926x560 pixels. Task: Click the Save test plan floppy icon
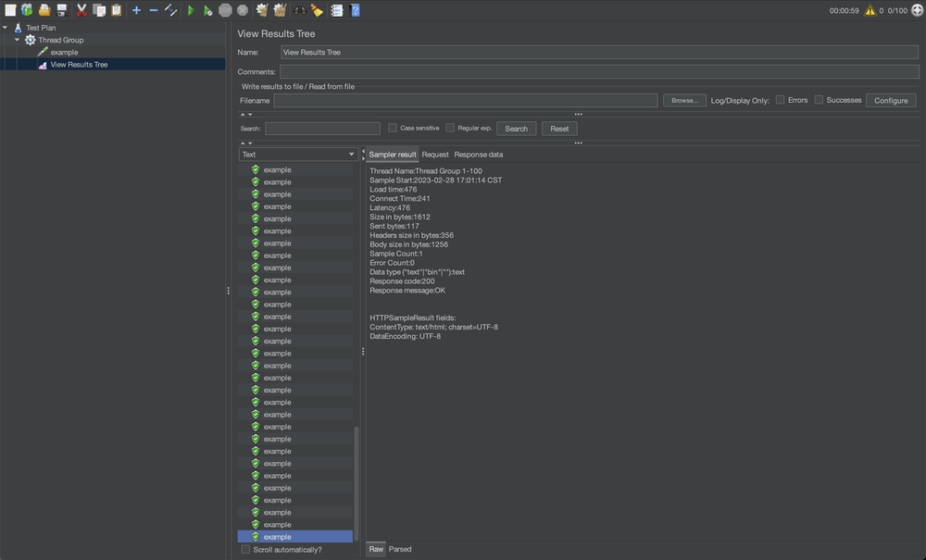pos(61,10)
